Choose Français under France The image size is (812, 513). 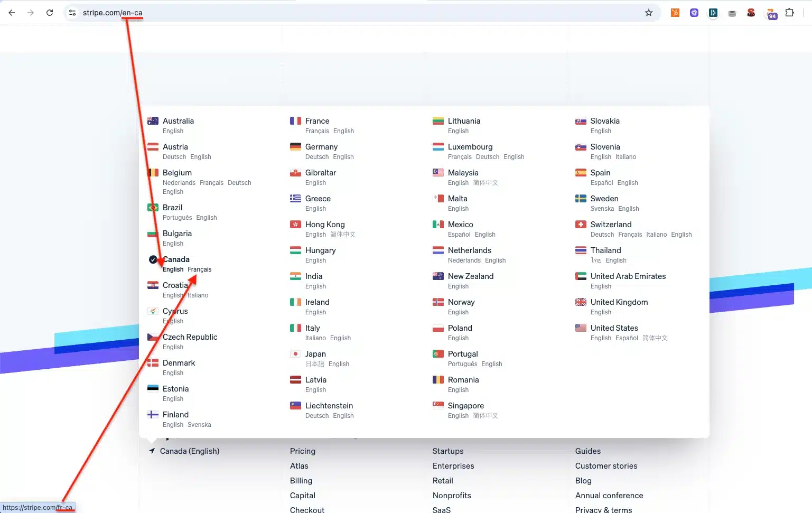317,131
